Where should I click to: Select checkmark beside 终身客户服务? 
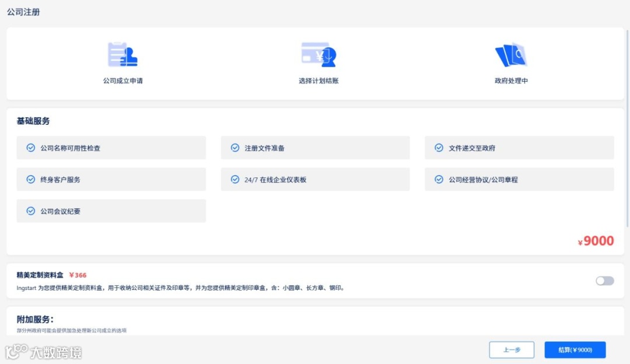32,179
